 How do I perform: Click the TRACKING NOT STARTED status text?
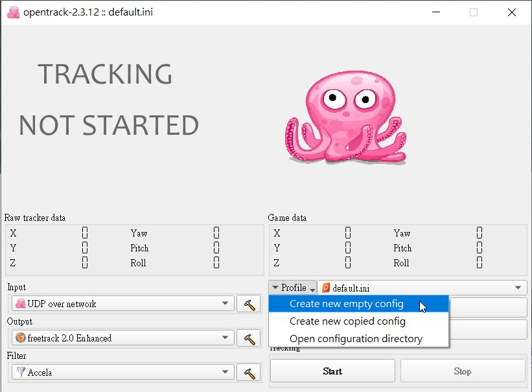tap(109, 99)
